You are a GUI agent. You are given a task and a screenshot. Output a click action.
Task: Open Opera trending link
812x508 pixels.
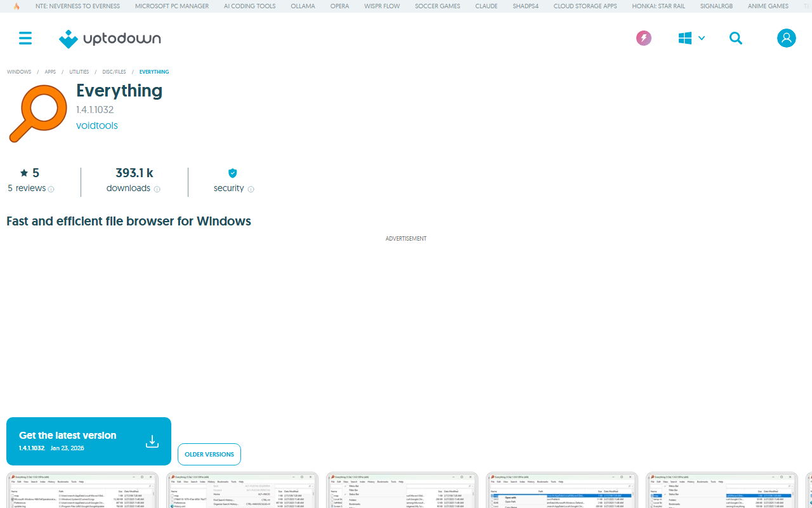[x=340, y=6]
